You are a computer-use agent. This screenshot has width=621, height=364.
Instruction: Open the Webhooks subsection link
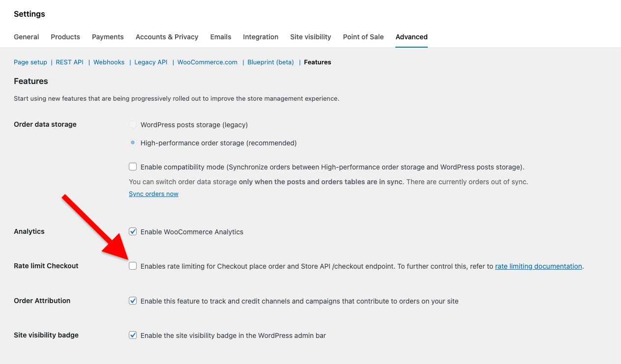click(x=109, y=62)
